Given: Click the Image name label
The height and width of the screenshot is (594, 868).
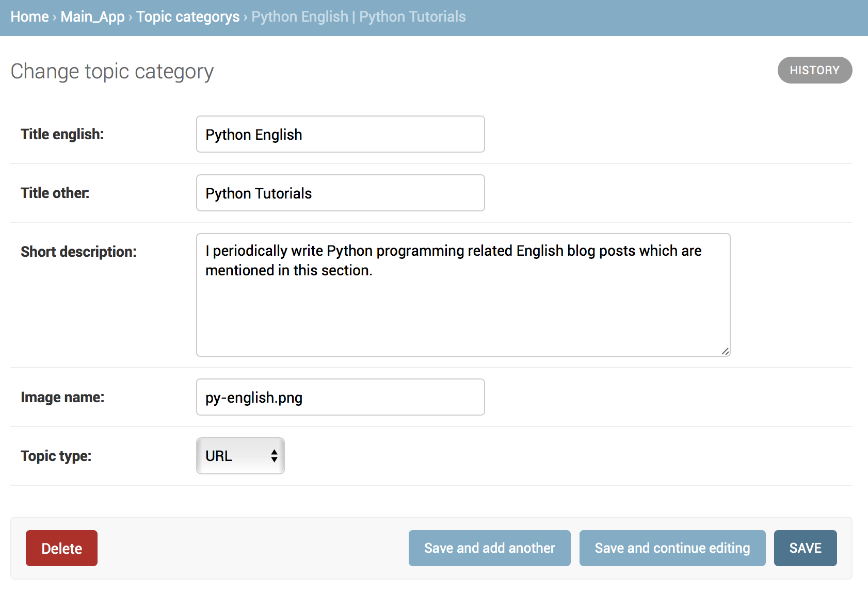Looking at the screenshot, I should point(62,398).
